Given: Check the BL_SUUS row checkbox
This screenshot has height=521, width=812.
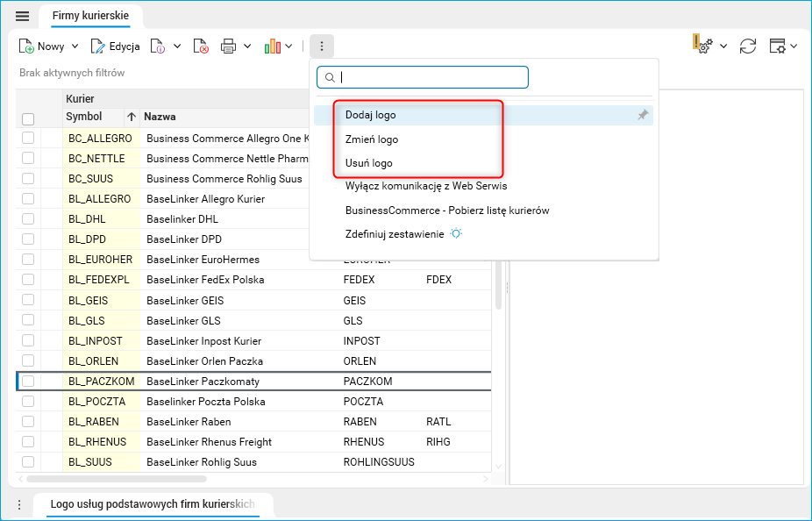Looking at the screenshot, I should point(28,462).
